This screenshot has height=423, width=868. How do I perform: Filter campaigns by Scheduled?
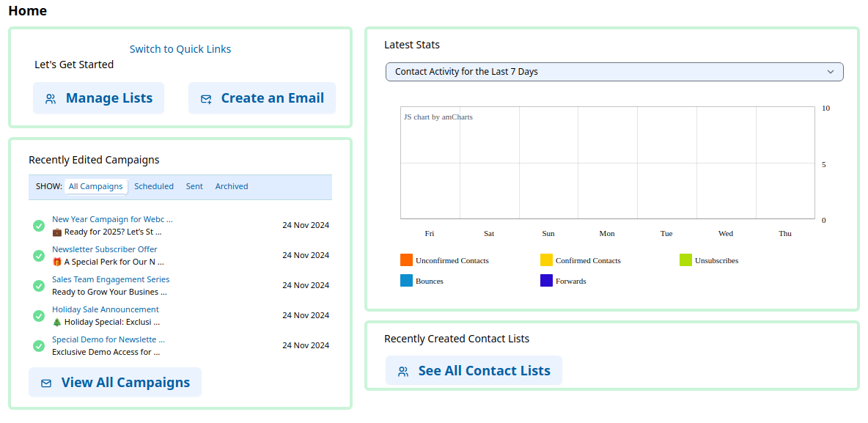coord(154,187)
